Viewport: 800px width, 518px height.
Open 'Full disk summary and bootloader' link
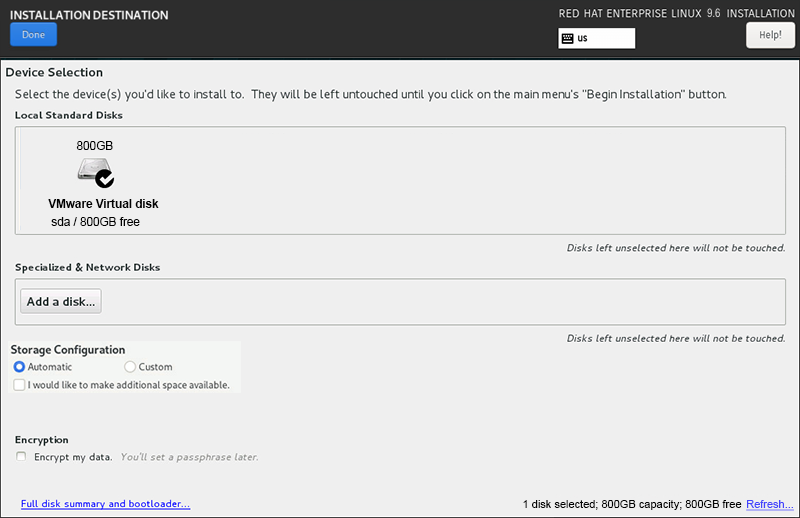tap(105, 504)
